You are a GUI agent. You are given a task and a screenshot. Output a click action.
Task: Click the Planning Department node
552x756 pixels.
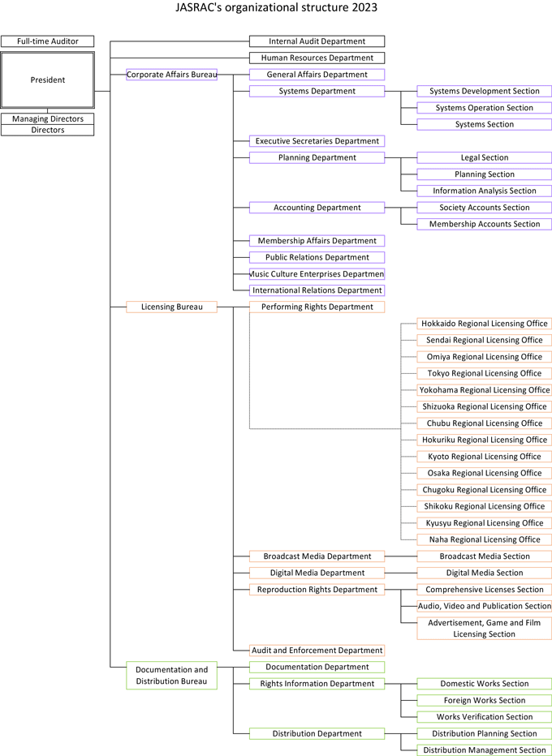(x=317, y=158)
